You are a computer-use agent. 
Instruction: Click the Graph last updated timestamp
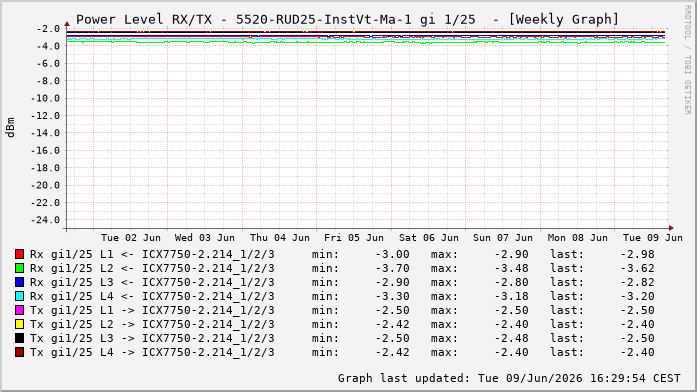pos(509,378)
